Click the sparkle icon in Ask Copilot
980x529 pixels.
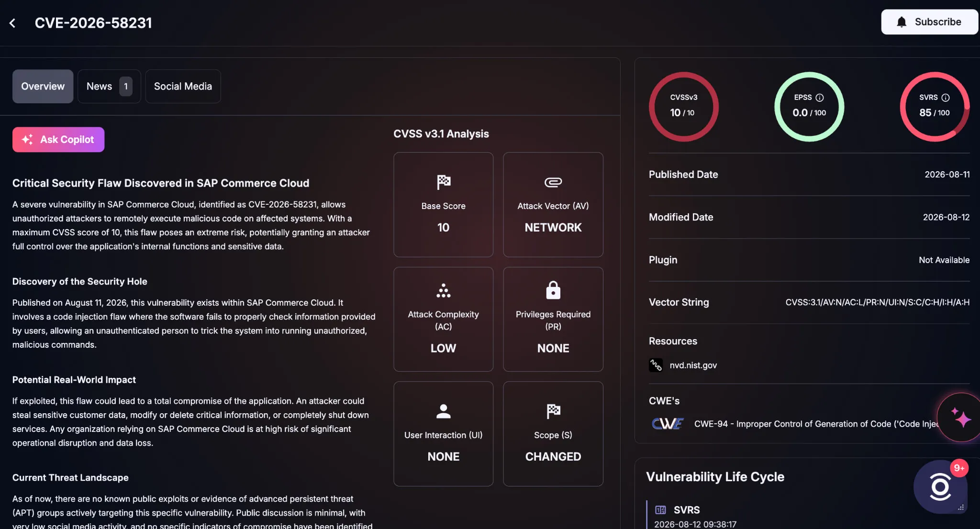(27, 140)
